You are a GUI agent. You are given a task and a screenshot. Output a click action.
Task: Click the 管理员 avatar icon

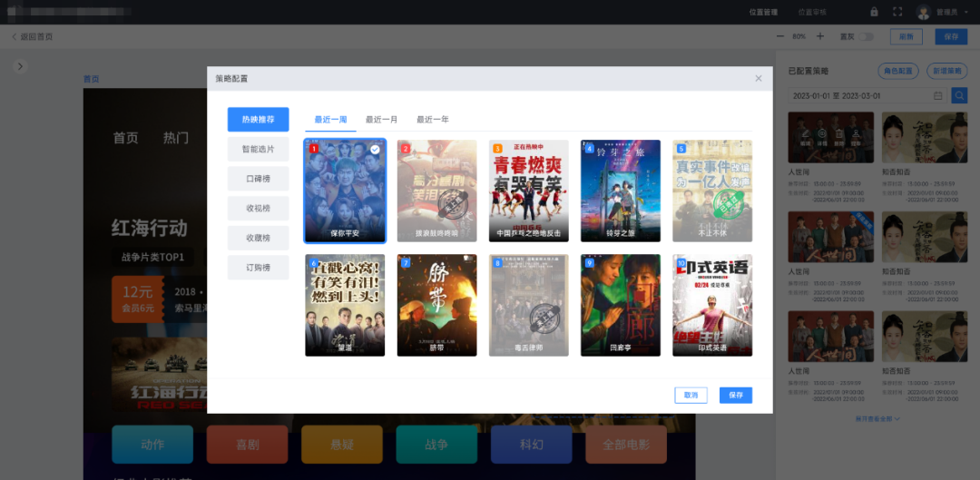924,12
